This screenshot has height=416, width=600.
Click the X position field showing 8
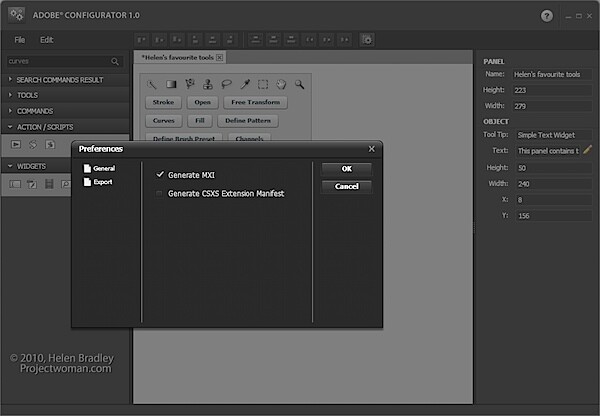pyautogui.click(x=554, y=200)
